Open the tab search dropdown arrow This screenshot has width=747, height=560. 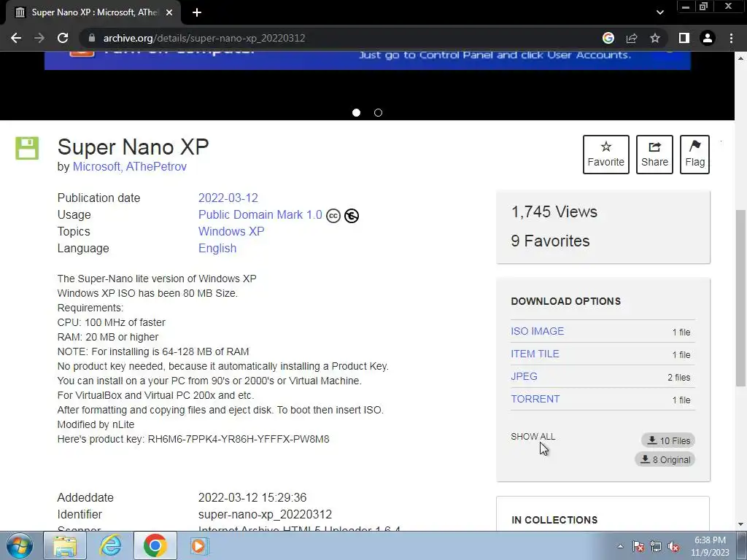click(x=659, y=12)
